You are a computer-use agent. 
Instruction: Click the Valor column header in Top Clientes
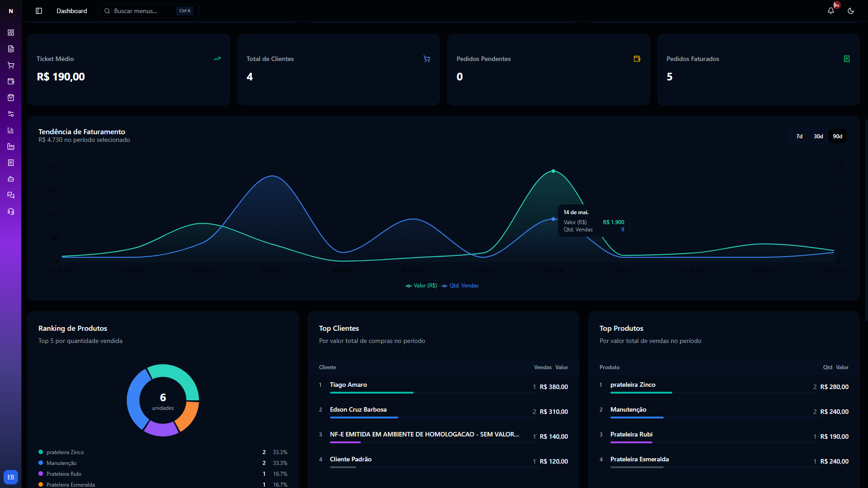(561, 367)
